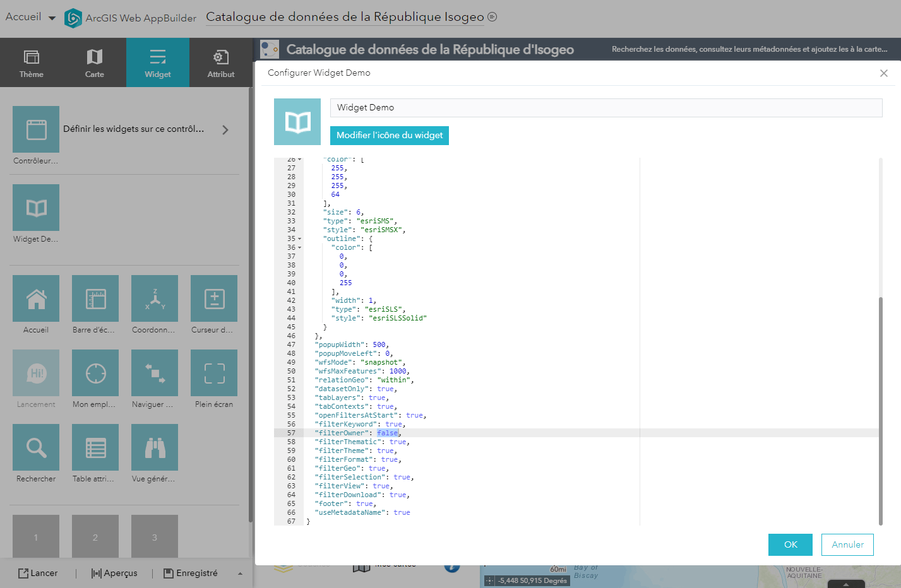Click the Enregistré button

(x=191, y=573)
